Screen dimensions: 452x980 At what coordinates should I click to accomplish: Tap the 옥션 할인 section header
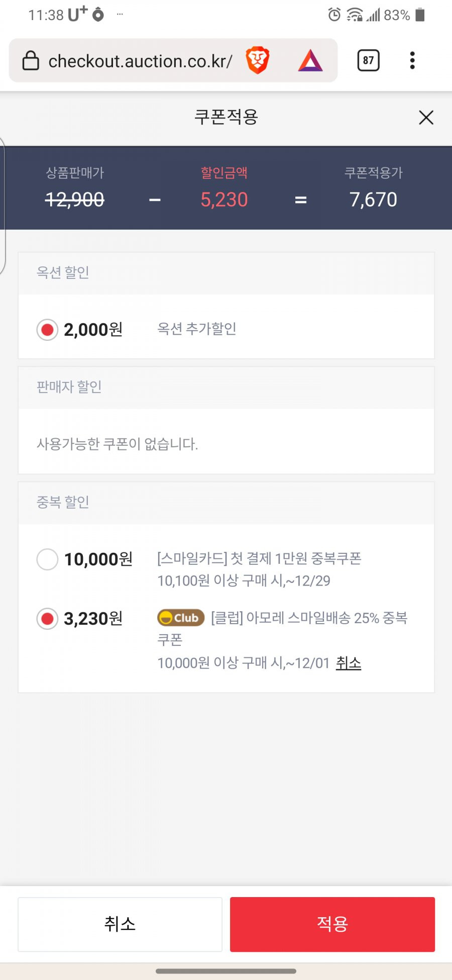[x=226, y=273]
